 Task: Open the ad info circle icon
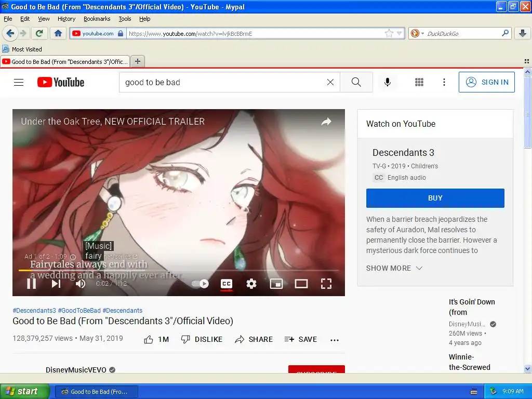click(x=73, y=257)
